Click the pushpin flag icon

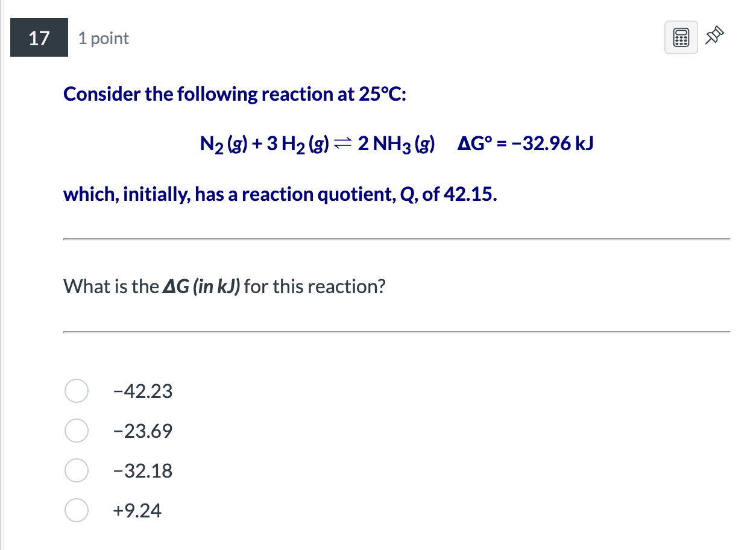pos(714,36)
